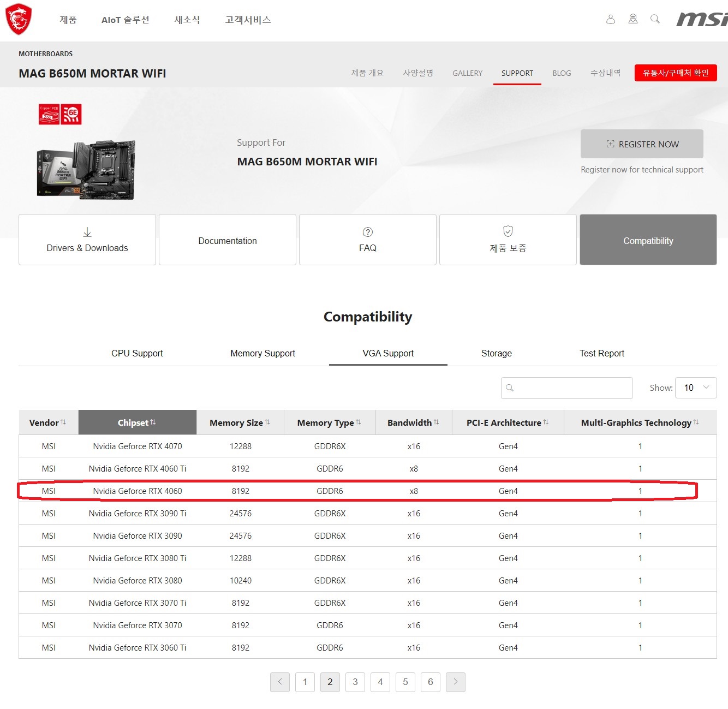Click the magnifier search icon in header
Viewport: 728px width, 709px height.
655,20
